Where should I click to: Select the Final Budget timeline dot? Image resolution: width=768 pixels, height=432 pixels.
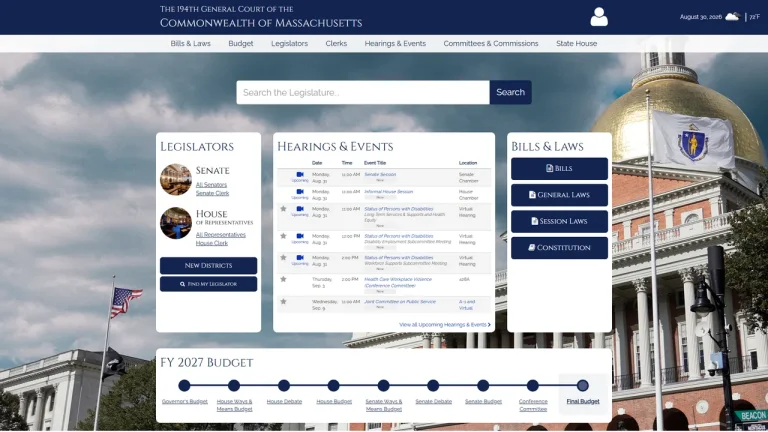[582, 385]
